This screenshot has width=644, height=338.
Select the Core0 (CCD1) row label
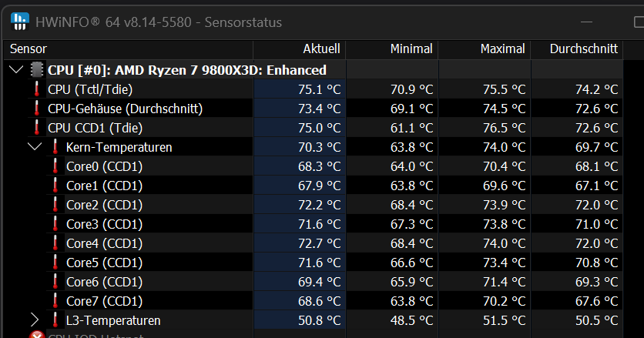(x=104, y=167)
